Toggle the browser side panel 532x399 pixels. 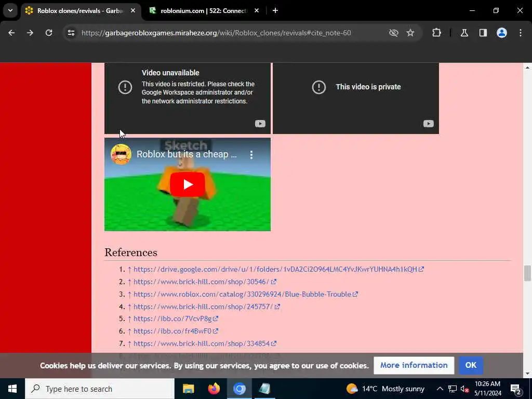pos(483,33)
